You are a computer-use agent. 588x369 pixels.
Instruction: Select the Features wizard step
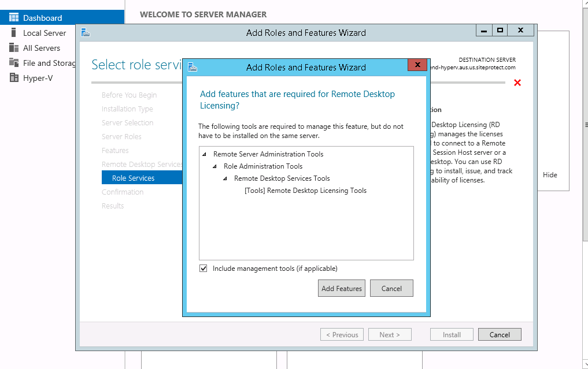115,151
